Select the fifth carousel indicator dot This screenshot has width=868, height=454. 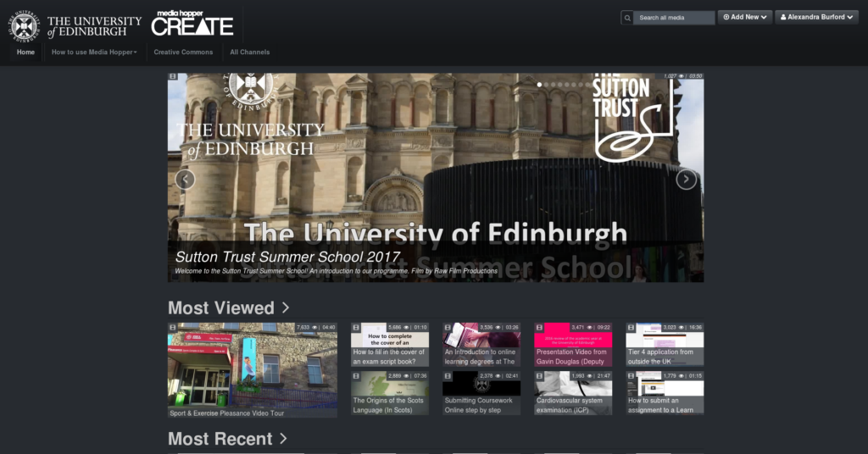click(567, 85)
